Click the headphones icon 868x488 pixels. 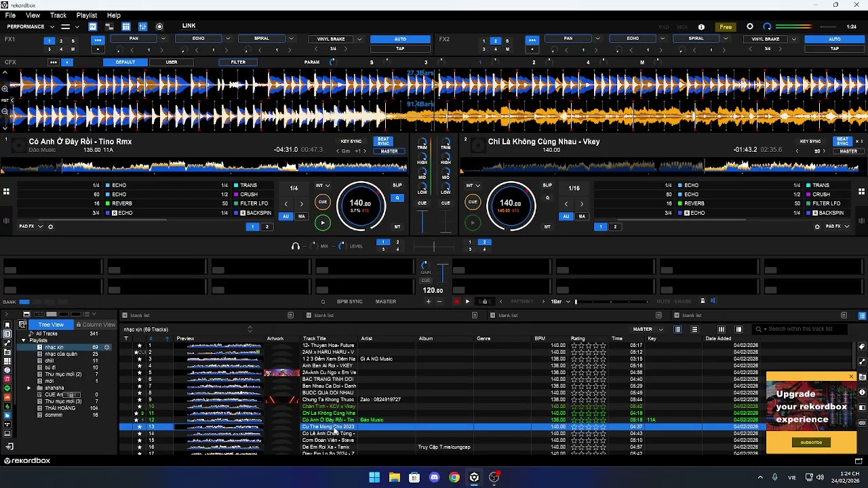[296, 246]
